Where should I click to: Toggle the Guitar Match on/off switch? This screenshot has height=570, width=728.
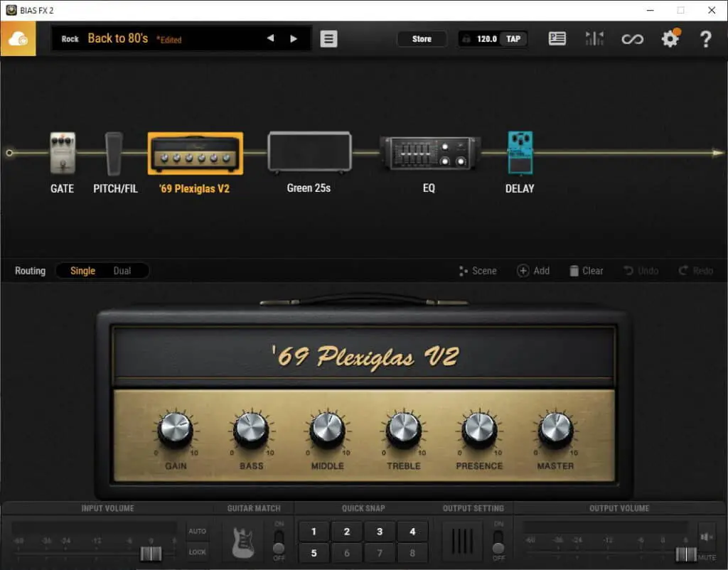pyautogui.click(x=279, y=542)
